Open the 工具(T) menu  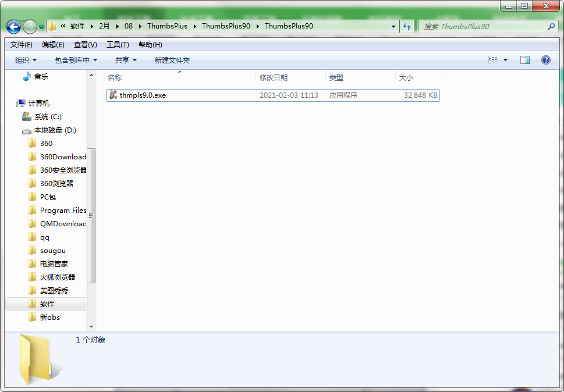point(118,45)
